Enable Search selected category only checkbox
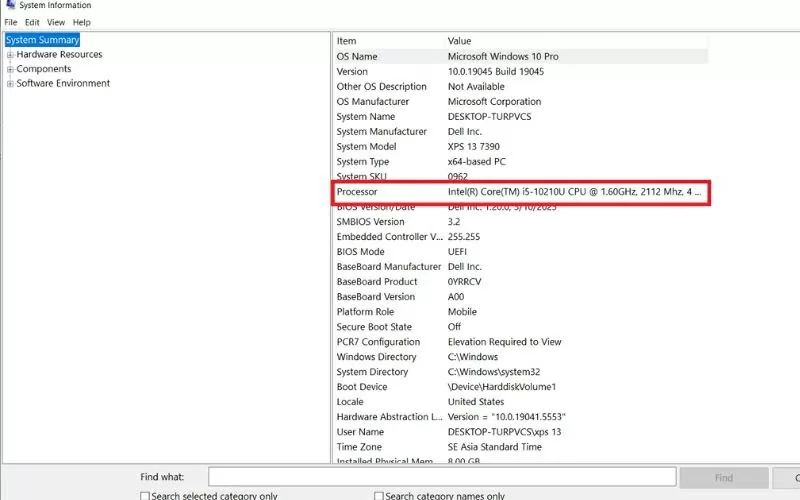Viewport: 800px width, 500px height. [x=146, y=496]
